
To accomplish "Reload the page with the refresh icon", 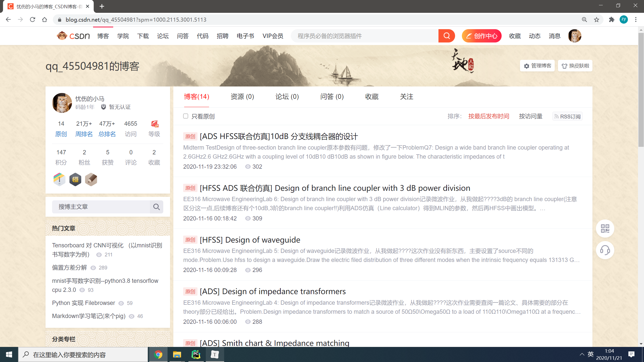I will (32, 20).
